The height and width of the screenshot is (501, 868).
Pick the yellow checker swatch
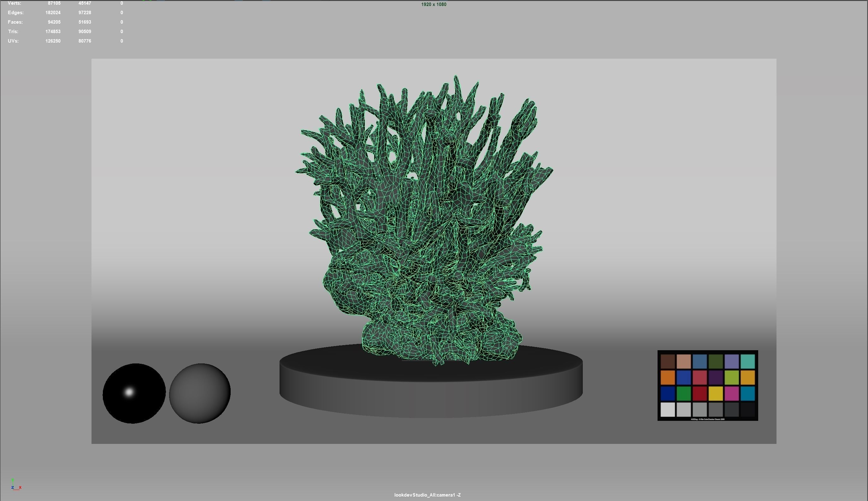716,394
